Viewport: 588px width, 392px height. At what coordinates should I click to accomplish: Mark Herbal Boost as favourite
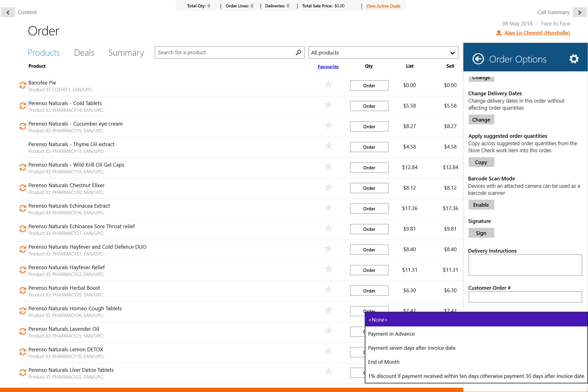click(x=328, y=290)
